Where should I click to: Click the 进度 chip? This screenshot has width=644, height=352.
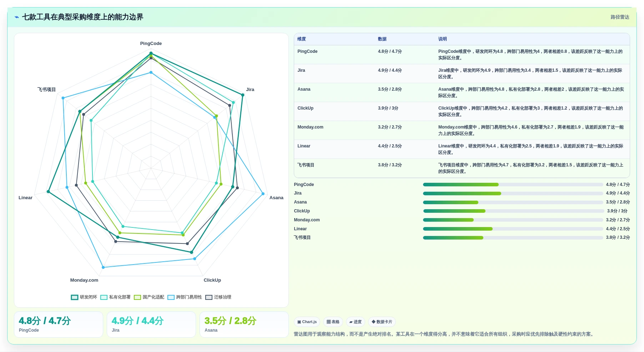[356, 322]
